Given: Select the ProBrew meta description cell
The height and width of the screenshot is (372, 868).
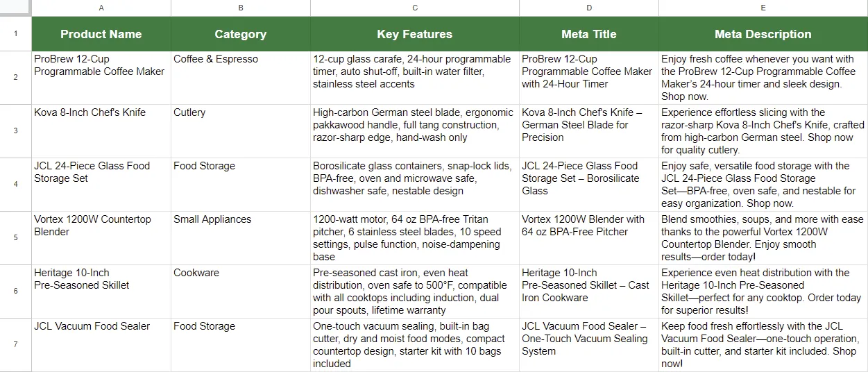Looking at the screenshot, I should pyautogui.click(x=763, y=77).
